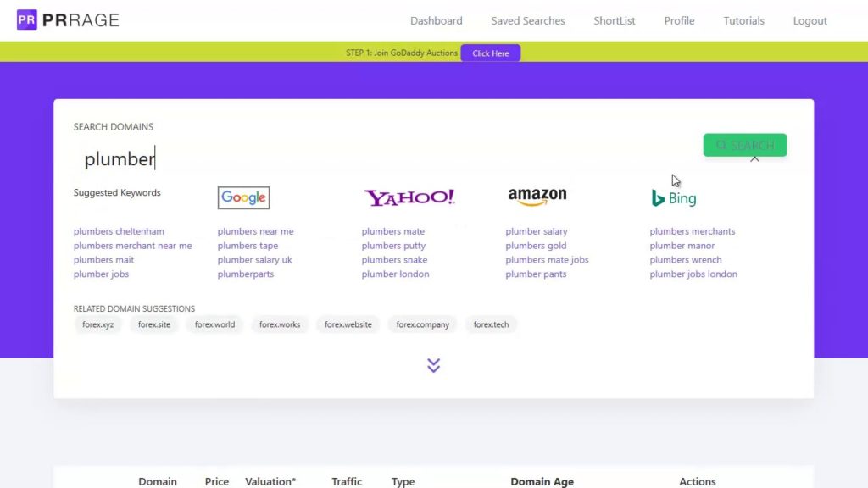The width and height of the screenshot is (868, 488).
Task: Choose the 'plumbers wrench' suggestion
Action: (x=685, y=260)
